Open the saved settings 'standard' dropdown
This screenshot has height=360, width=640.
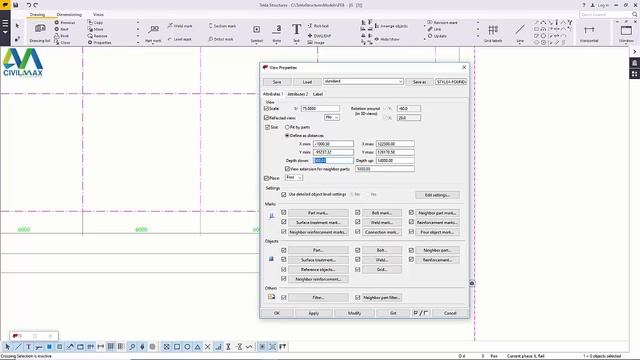pyautogui.click(x=363, y=82)
